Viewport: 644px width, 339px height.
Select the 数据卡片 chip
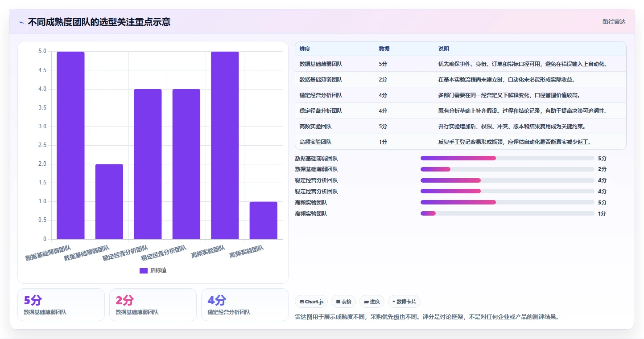[x=404, y=302]
